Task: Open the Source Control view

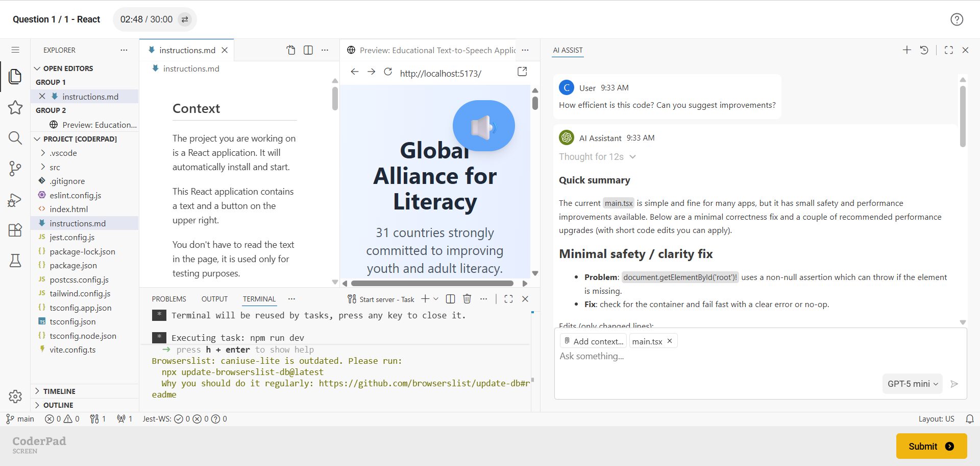Action: 15,169
